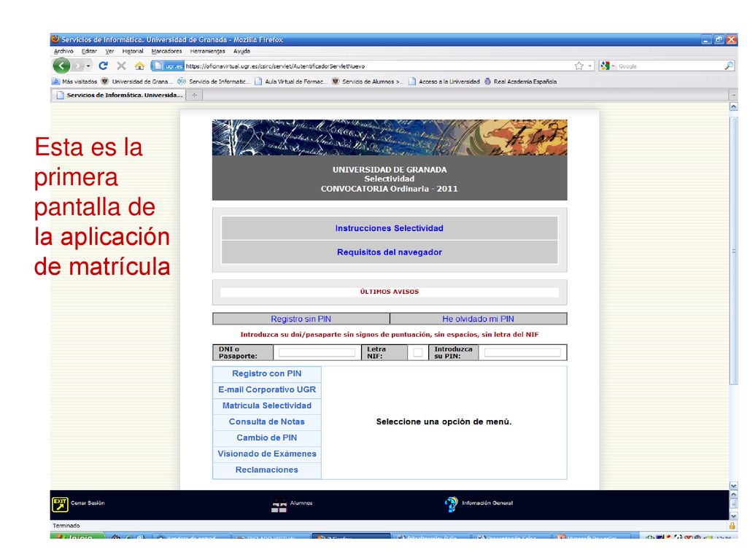Click the Windows Inicio start button
Viewport: 747px width, 560px height.
[76, 536]
